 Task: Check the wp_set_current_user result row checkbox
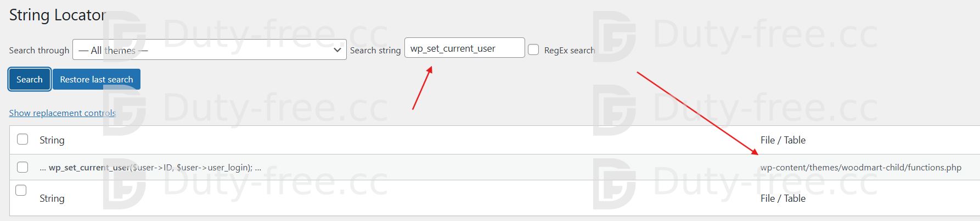[22, 167]
